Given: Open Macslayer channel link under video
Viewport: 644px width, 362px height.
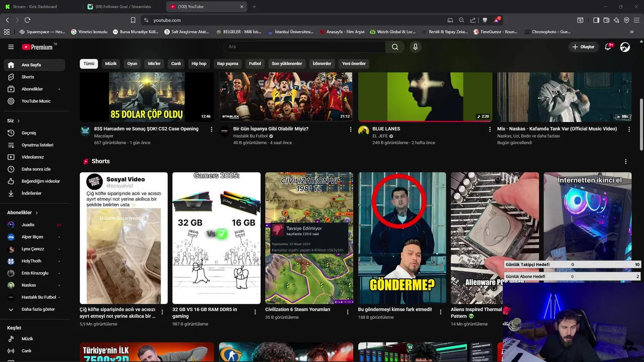Looking at the screenshot, I should (104, 136).
